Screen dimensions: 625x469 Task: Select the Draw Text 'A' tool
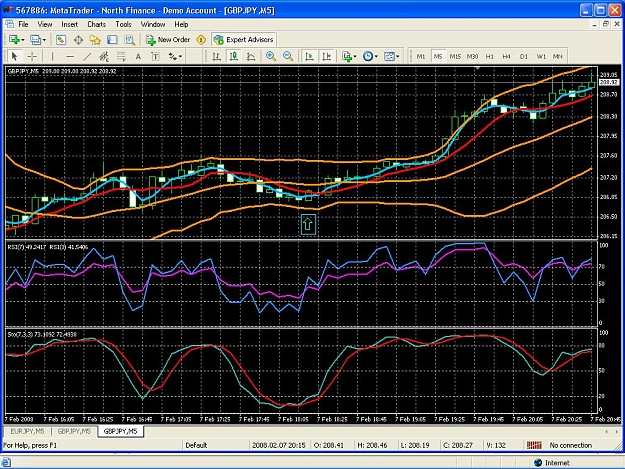click(x=138, y=57)
